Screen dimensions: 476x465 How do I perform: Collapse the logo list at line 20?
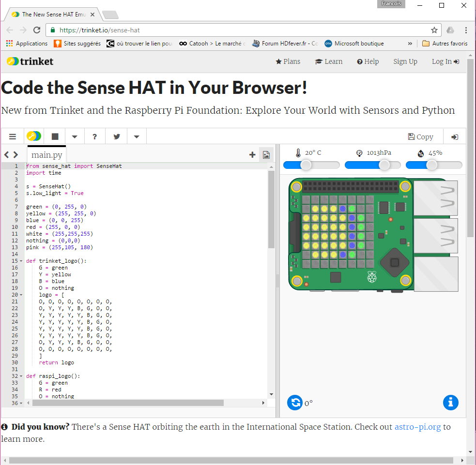(x=21, y=295)
